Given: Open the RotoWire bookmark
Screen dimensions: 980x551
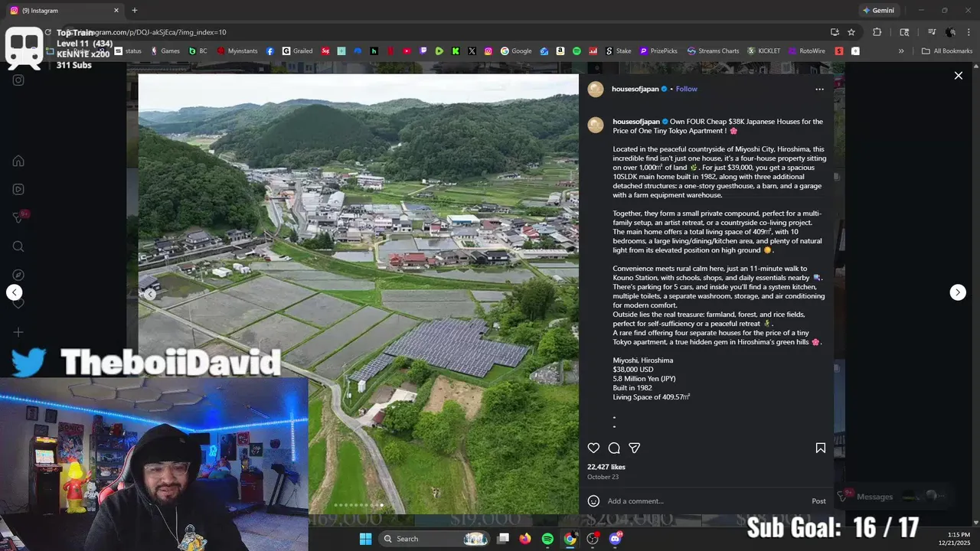Looking at the screenshot, I should [x=808, y=51].
